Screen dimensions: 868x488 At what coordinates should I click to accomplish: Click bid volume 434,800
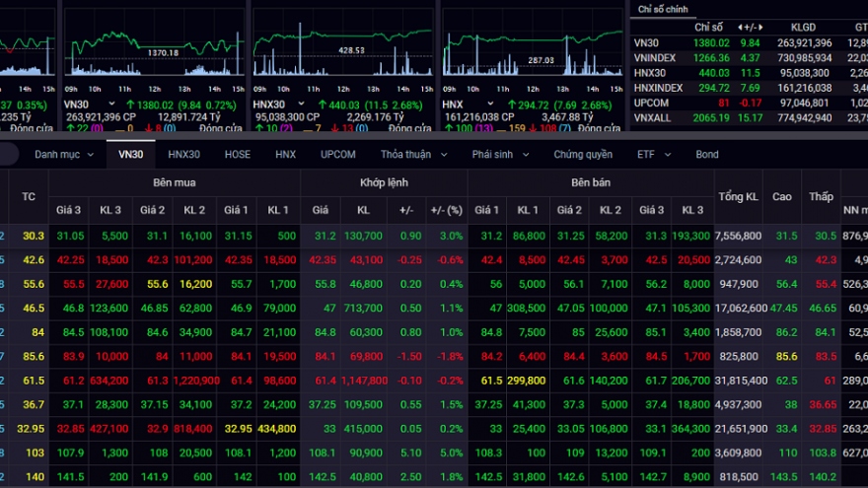(x=277, y=429)
